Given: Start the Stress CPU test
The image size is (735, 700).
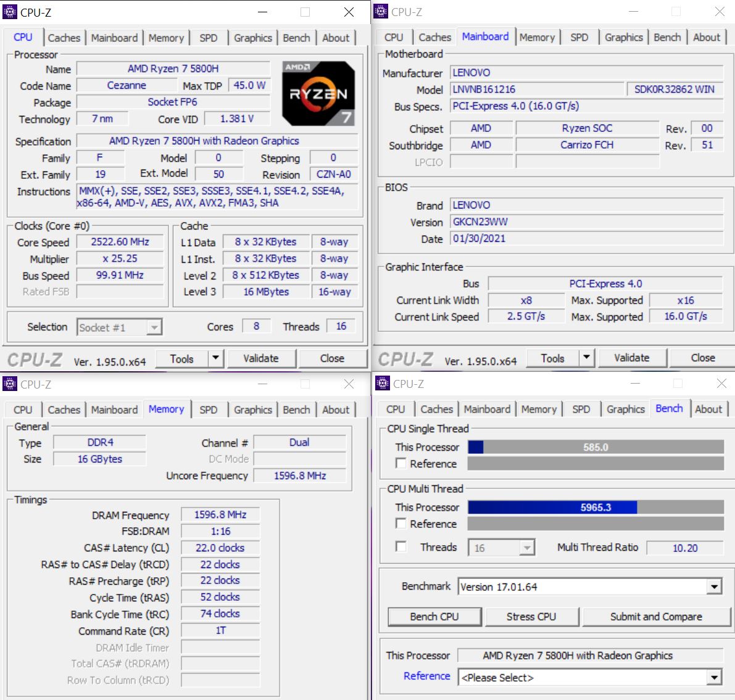Looking at the screenshot, I should [x=531, y=616].
